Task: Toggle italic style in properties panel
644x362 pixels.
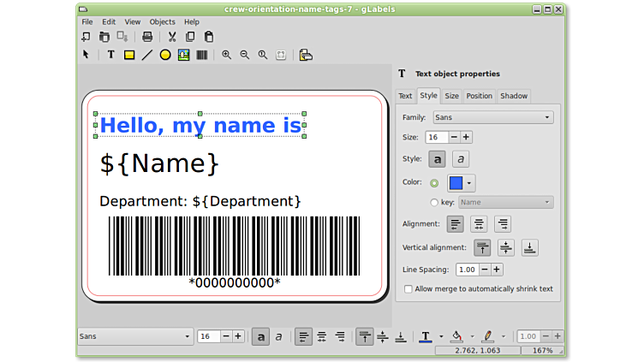Action: (x=461, y=159)
